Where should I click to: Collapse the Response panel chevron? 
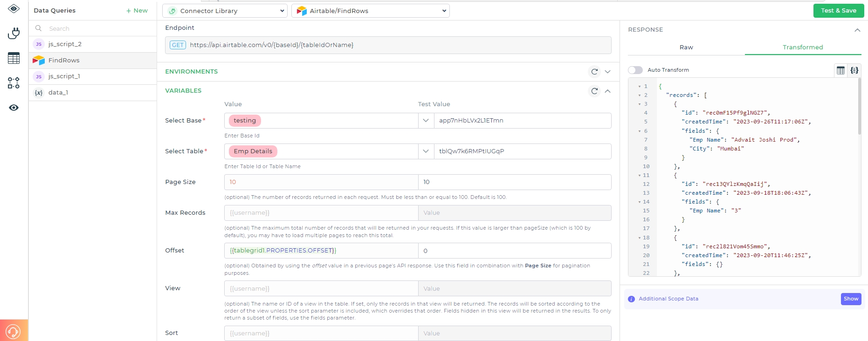pyautogui.click(x=857, y=30)
